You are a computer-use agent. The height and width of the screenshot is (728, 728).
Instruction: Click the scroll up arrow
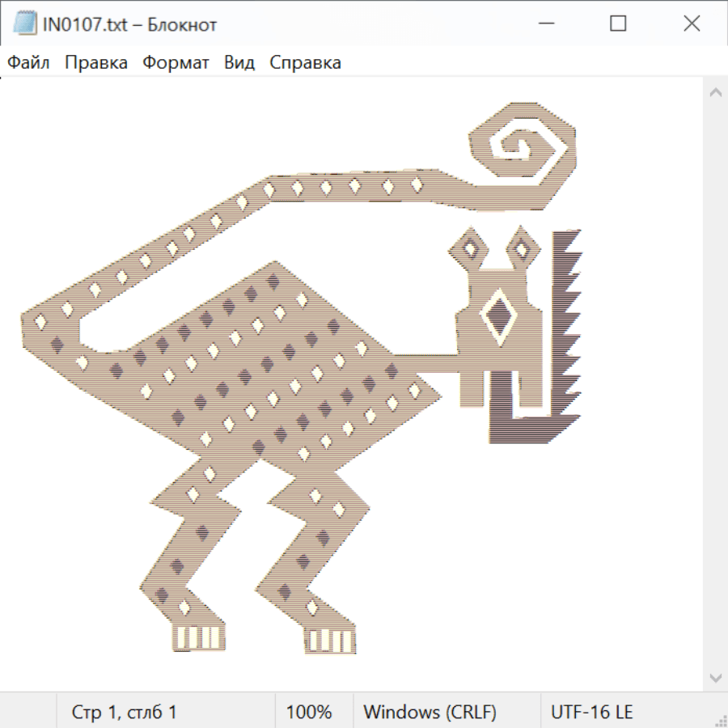[715, 93]
